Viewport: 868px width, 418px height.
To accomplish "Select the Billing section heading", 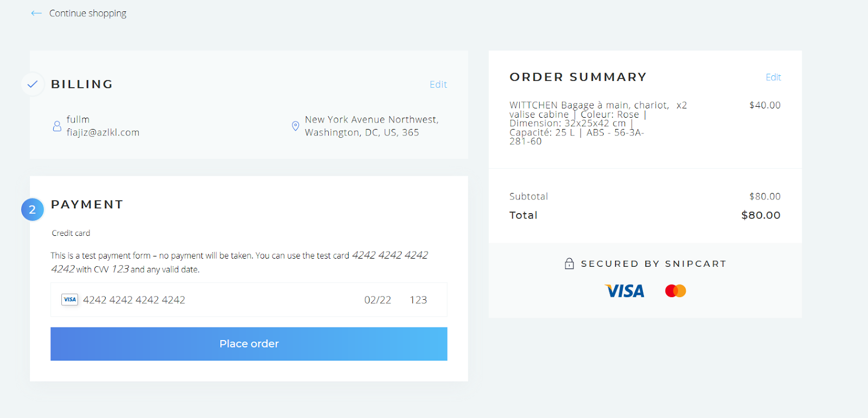I will (x=82, y=84).
